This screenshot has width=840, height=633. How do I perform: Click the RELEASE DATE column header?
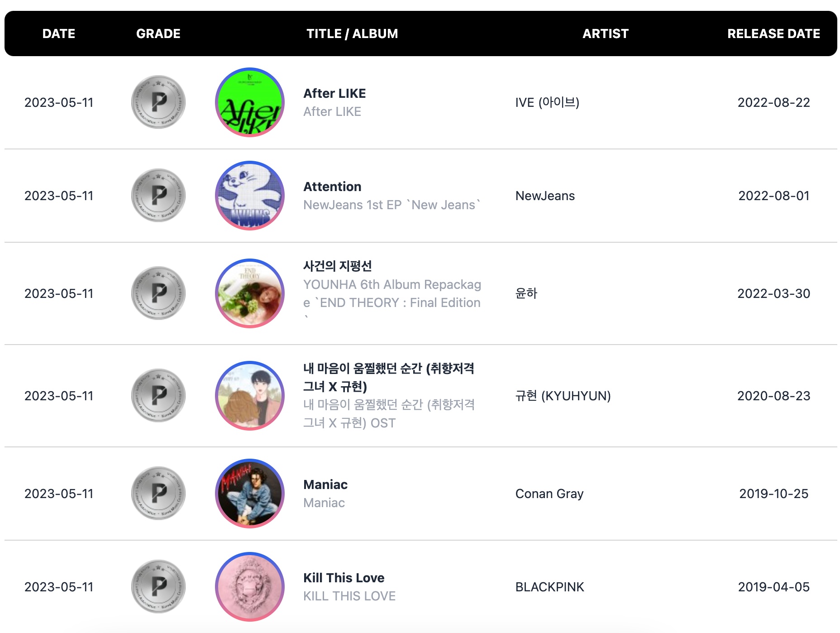click(773, 34)
